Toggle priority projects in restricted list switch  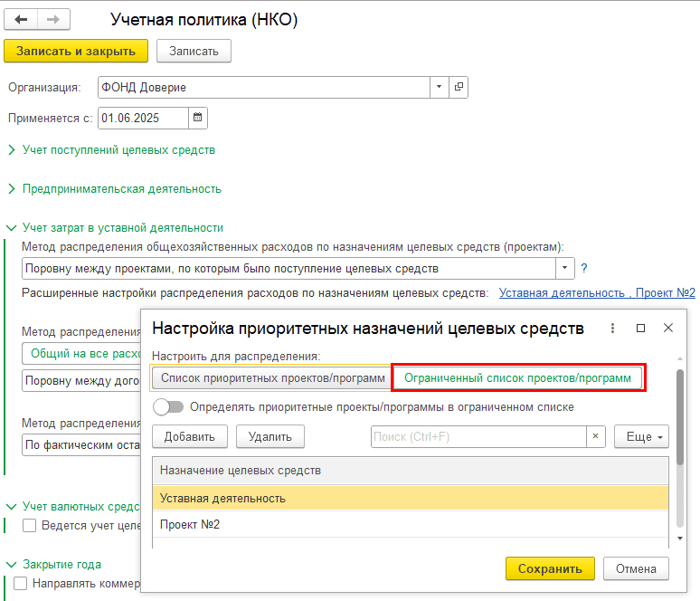coord(168,407)
